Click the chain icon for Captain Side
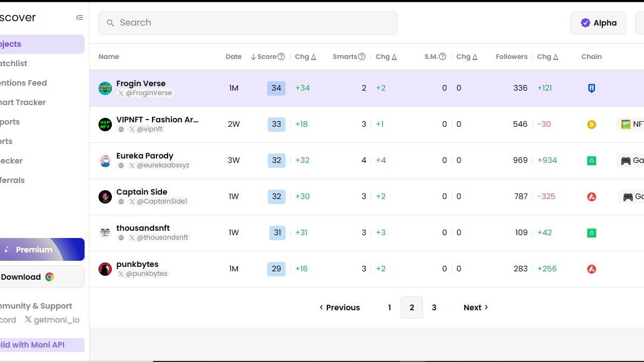Viewport: 644px width, 362px height. coord(592,197)
